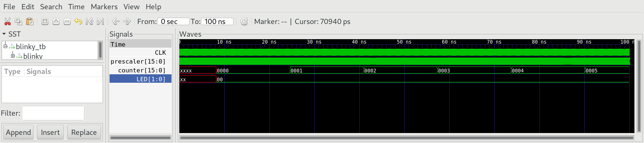Collapse the blinky_tb tree node
The width and height of the screenshot is (644, 143).
5,46
